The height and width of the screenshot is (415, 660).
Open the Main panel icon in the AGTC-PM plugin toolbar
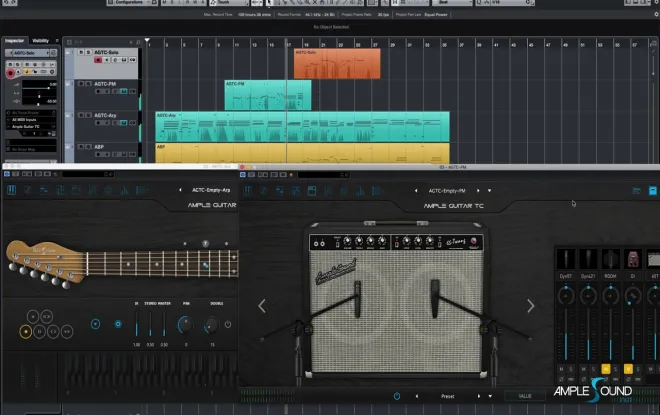click(x=248, y=191)
